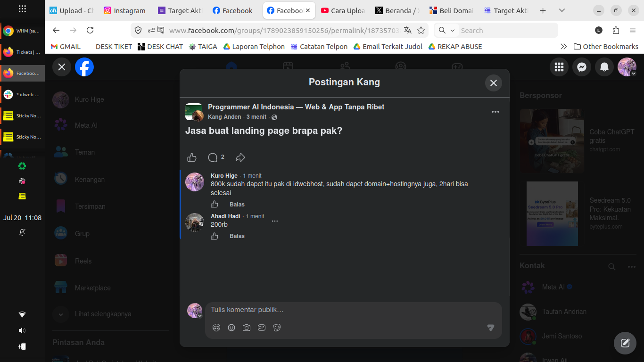Like Kuro Hige's comment about idwebhost
This screenshot has height=362, width=644.
(215, 204)
